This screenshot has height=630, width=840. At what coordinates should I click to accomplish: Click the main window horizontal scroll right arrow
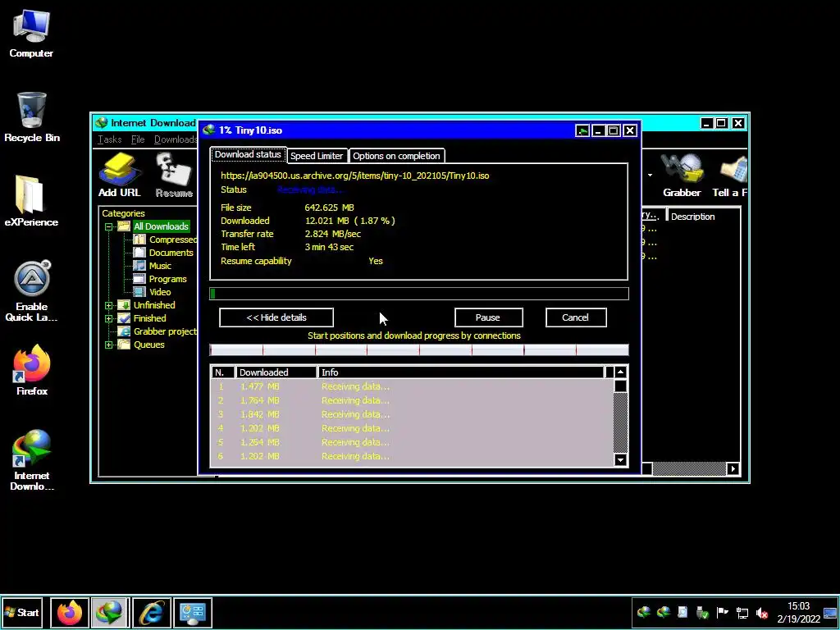tap(733, 469)
